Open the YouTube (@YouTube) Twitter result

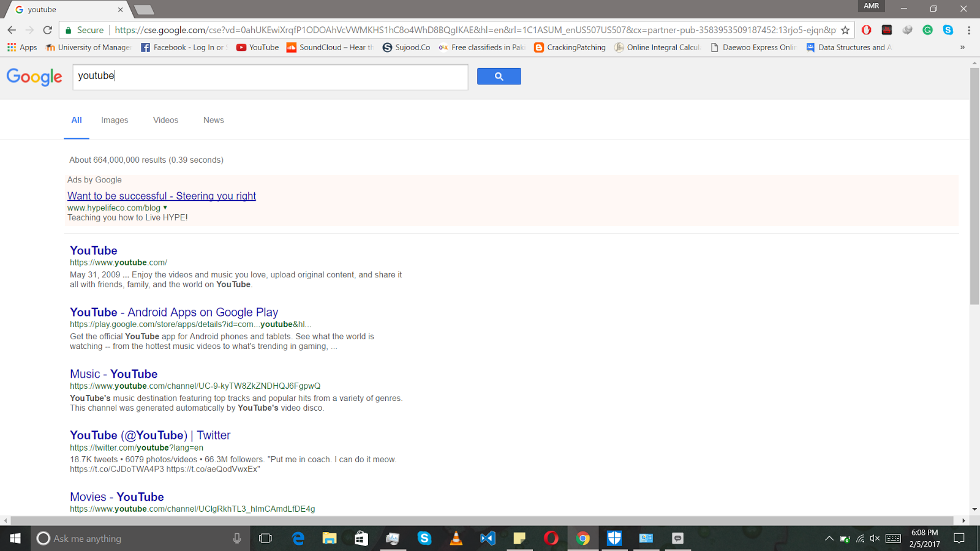pos(150,435)
